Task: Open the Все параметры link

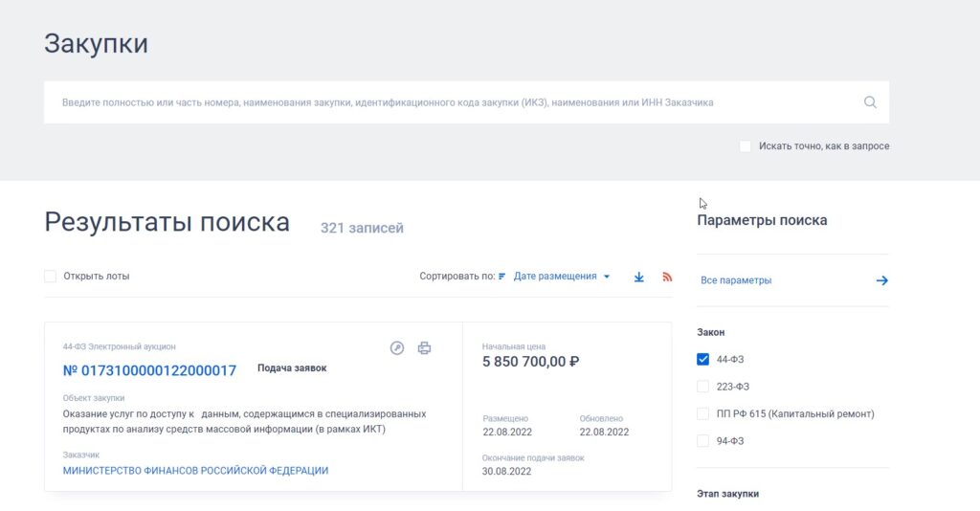Action: 736,280
